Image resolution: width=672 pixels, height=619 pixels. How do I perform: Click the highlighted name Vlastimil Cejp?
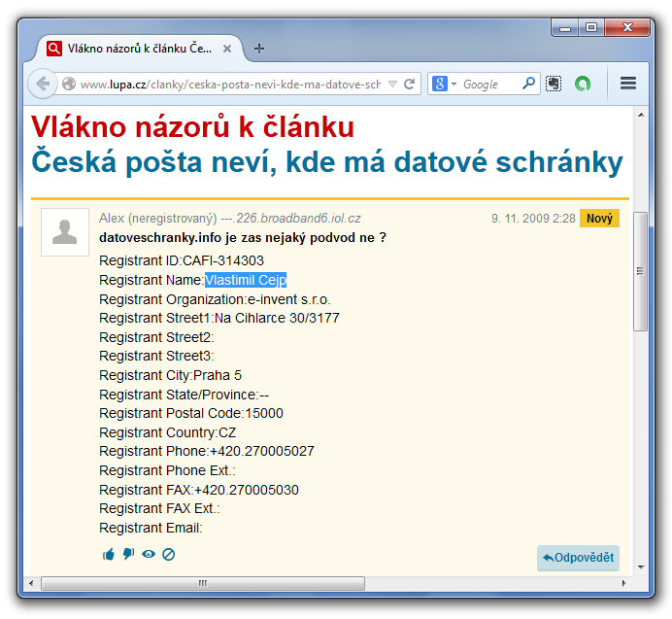(246, 280)
